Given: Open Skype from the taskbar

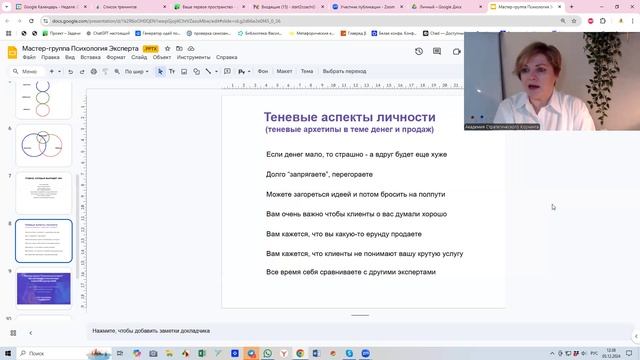Looking at the screenshot, I should pyautogui.click(x=349, y=353).
